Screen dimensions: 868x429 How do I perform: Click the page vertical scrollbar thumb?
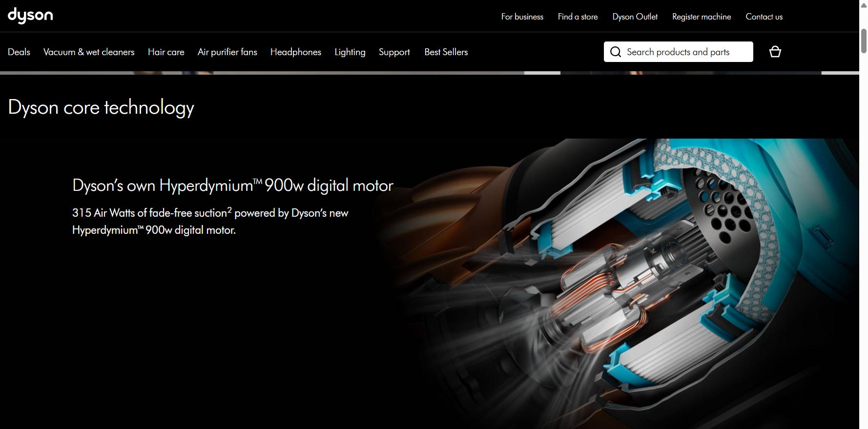(x=863, y=41)
